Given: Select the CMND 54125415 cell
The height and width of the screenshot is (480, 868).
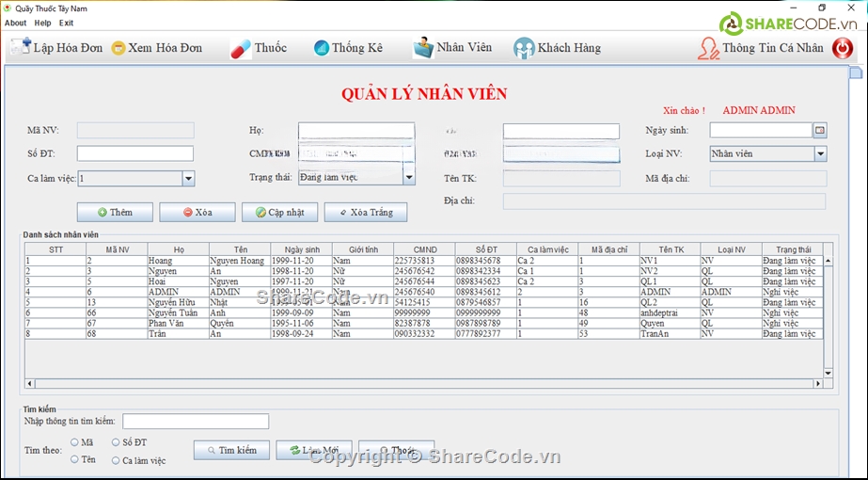Looking at the screenshot, I should click(x=424, y=302).
